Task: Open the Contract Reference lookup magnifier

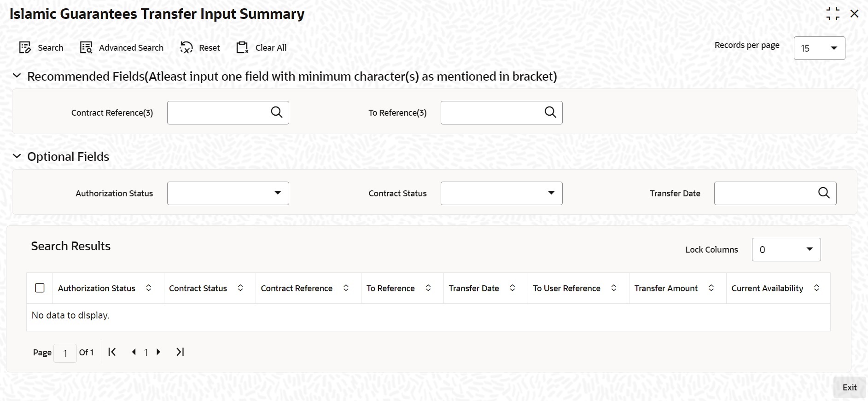Action: coord(276,112)
